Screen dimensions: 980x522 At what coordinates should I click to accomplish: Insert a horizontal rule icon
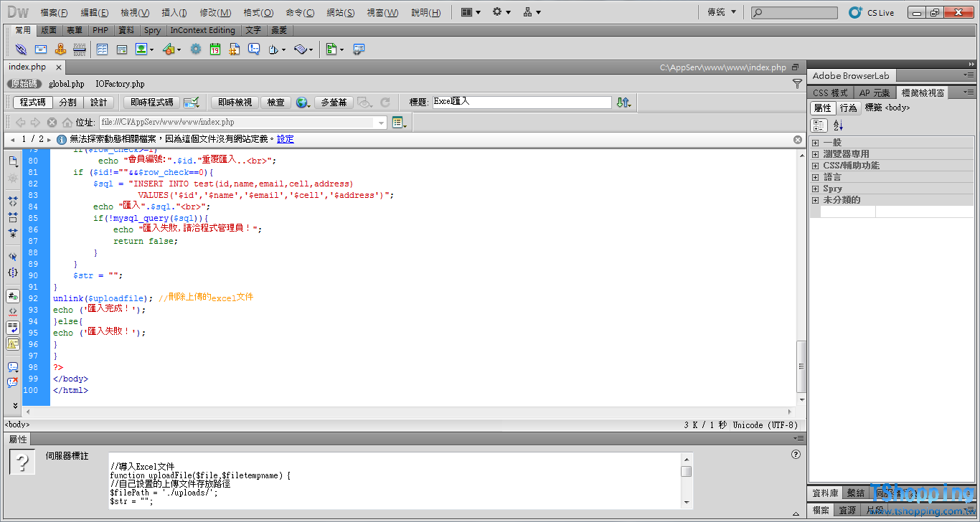point(80,49)
